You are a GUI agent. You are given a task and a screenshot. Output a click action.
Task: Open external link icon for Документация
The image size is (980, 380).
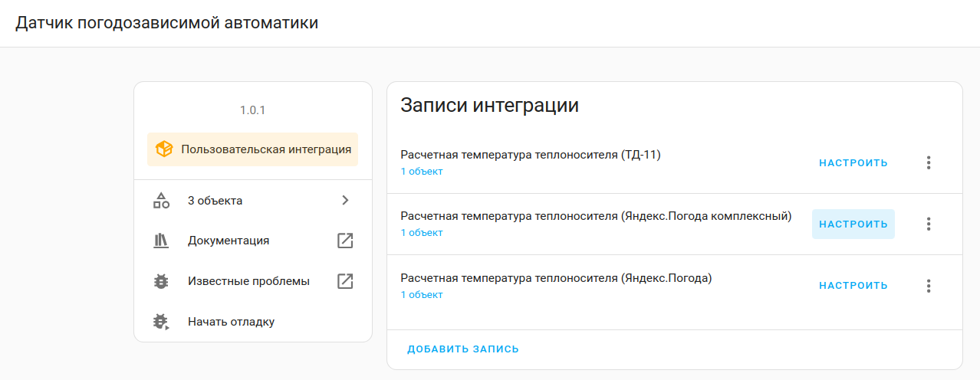point(345,241)
